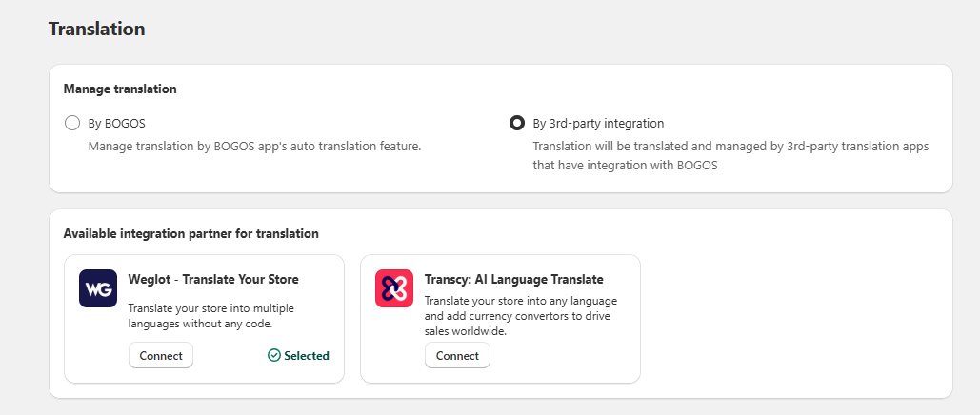Select the By 3rd-party integration radio button
The height and width of the screenshot is (415, 980).
click(x=517, y=123)
